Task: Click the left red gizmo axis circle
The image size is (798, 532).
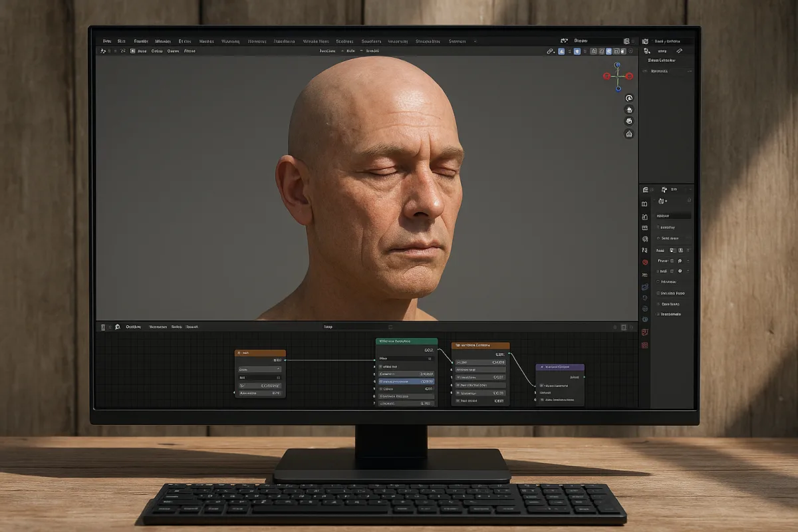Action: [x=607, y=76]
